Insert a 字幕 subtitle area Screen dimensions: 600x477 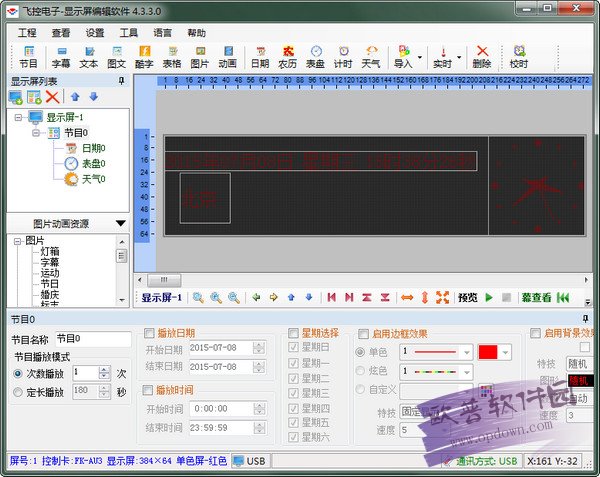point(61,57)
